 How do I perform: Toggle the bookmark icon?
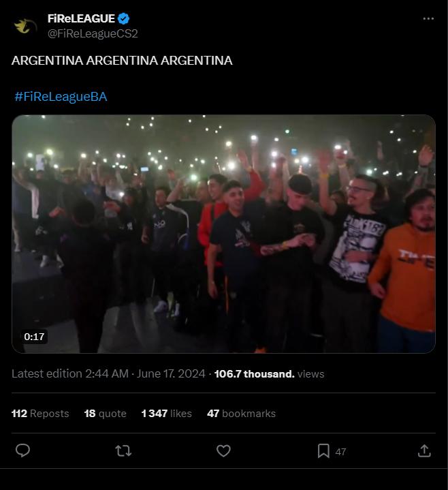coord(323,451)
